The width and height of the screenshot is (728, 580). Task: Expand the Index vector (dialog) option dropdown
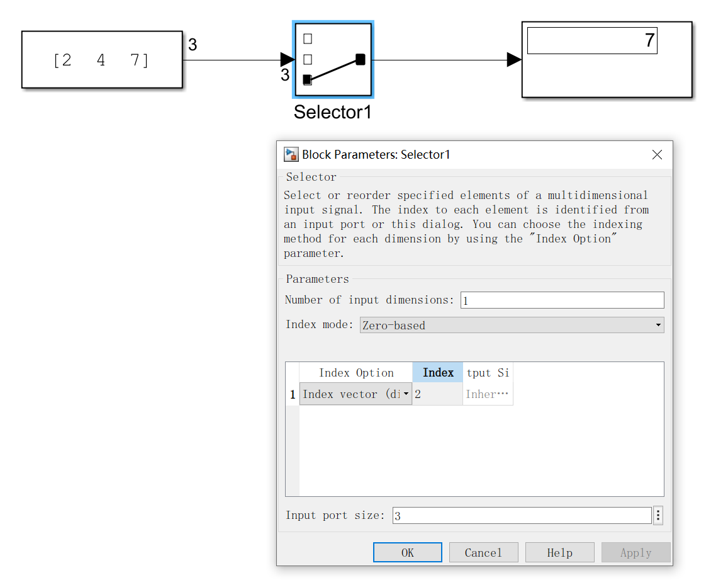click(x=405, y=394)
